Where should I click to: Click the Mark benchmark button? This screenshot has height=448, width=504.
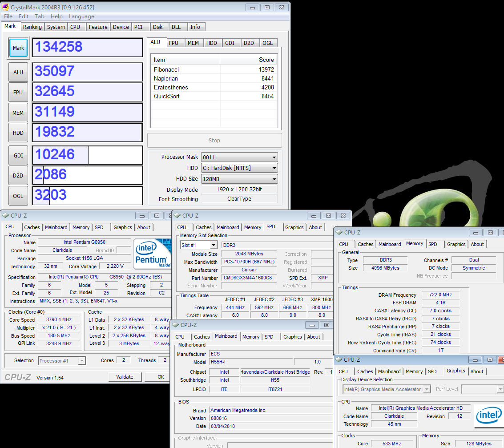[x=18, y=48]
